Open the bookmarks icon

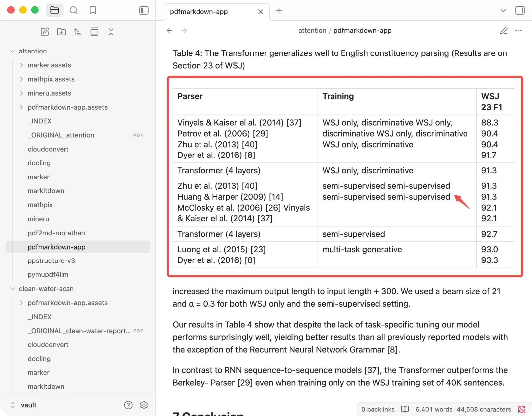coord(93,10)
